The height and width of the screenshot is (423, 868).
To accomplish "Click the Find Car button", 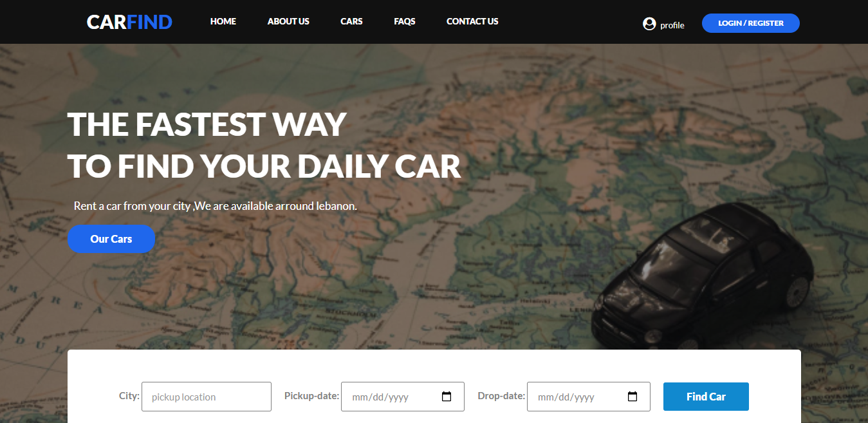I will 706,397.
